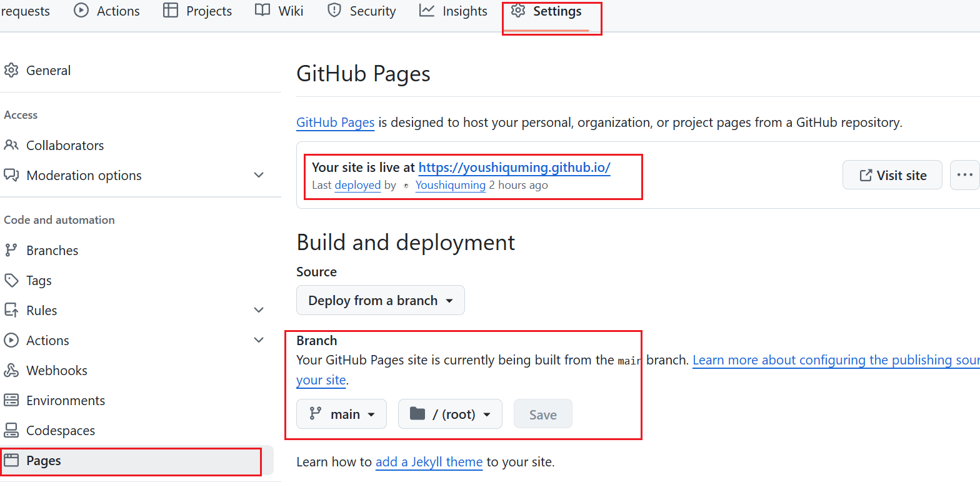Follow the add a Jekyll theme link
This screenshot has width=980, height=482.
429,462
